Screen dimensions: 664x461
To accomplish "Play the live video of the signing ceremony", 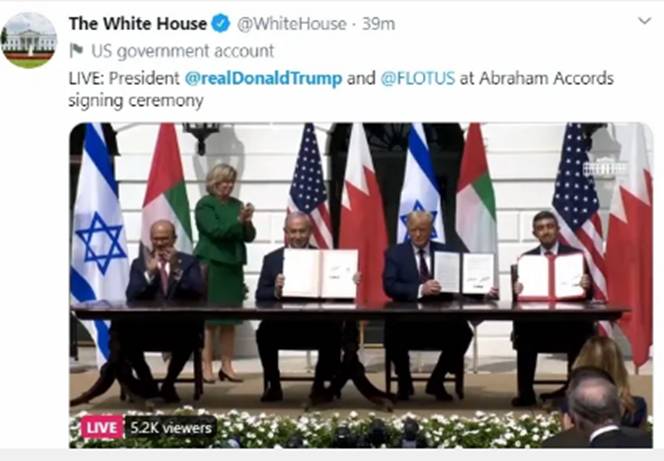I will (x=361, y=285).
